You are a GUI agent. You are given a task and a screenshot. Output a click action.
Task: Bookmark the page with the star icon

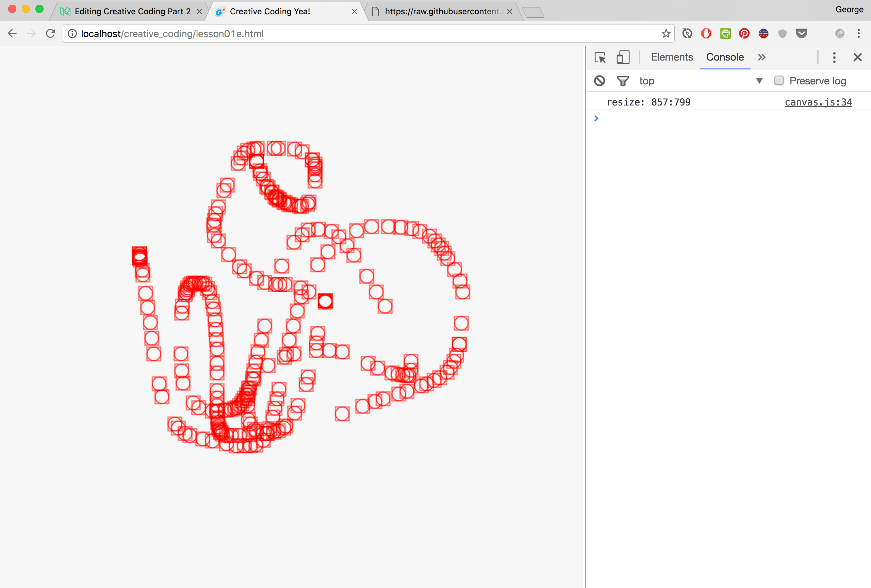[x=666, y=33]
